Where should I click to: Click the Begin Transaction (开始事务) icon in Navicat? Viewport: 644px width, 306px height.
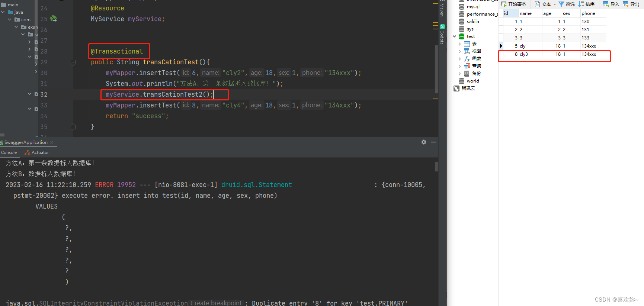point(504,4)
